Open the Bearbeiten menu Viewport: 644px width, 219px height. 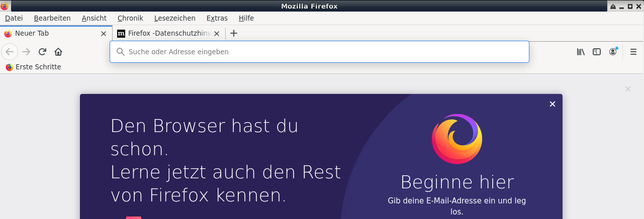tap(52, 18)
